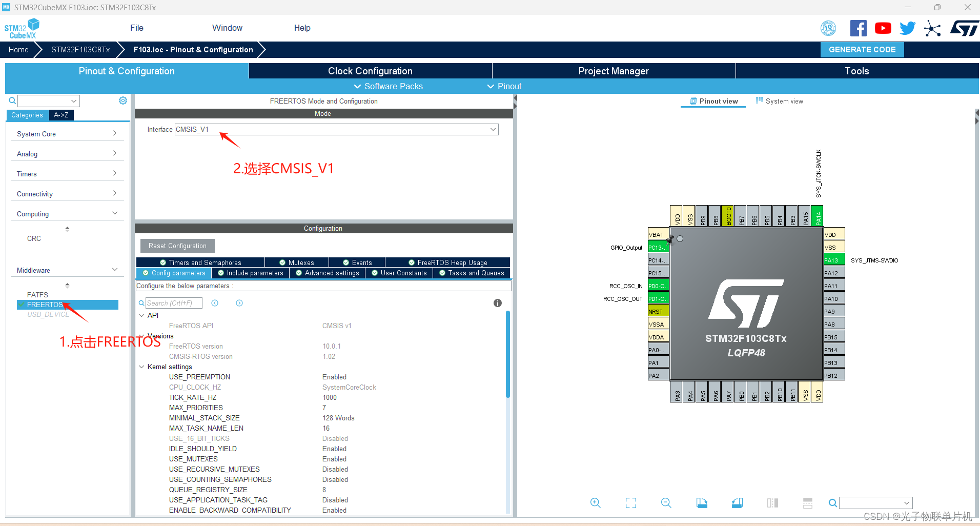Open the ST Twitter icon

pos(907,28)
